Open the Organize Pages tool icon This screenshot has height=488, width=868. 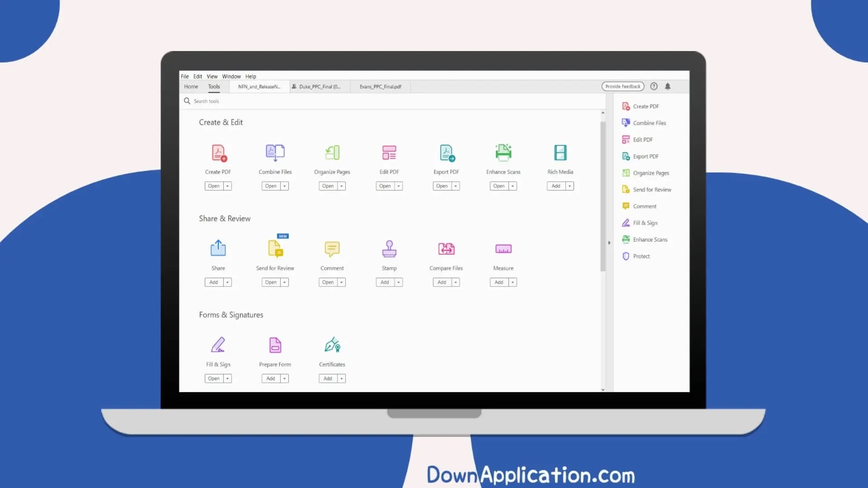(x=332, y=153)
